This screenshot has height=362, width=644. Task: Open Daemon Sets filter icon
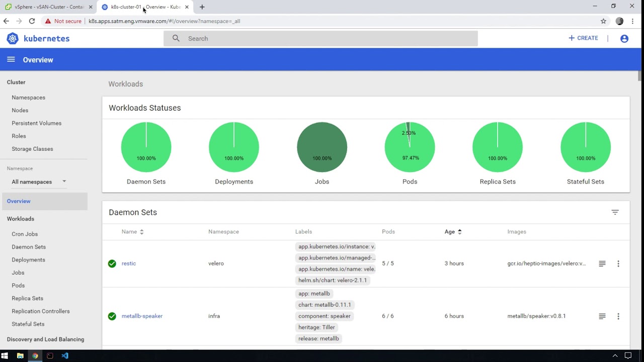click(x=615, y=212)
